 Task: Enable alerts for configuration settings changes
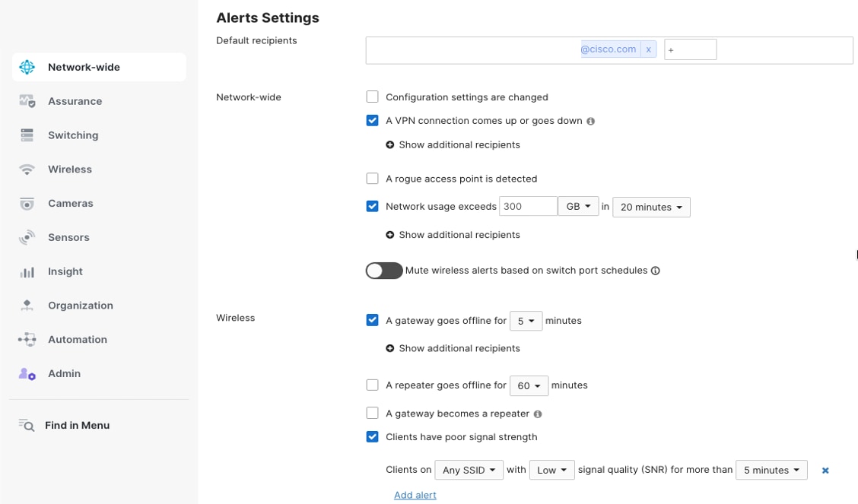click(x=372, y=97)
